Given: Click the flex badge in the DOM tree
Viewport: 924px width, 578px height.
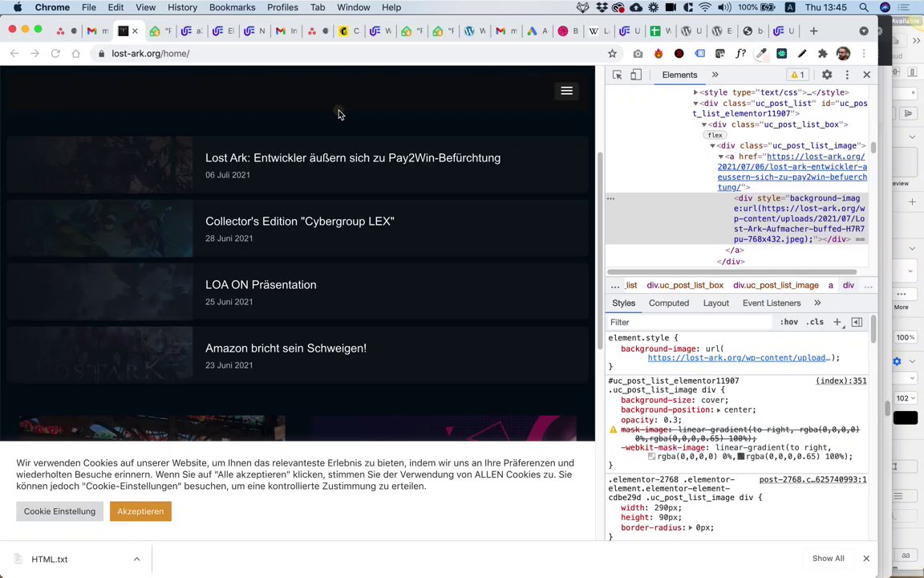Looking at the screenshot, I should point(715,135).
